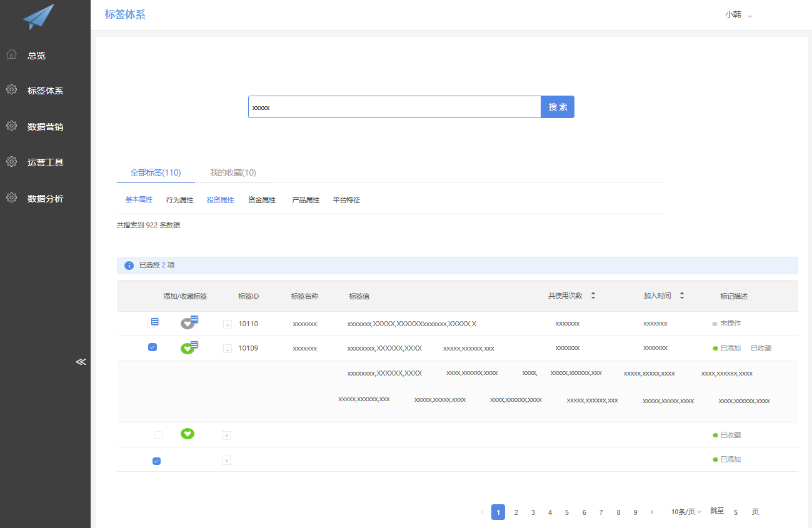Viewport: 812px width, 528px height.
Task: Click the paper plane logo
Action: point(39,17)
